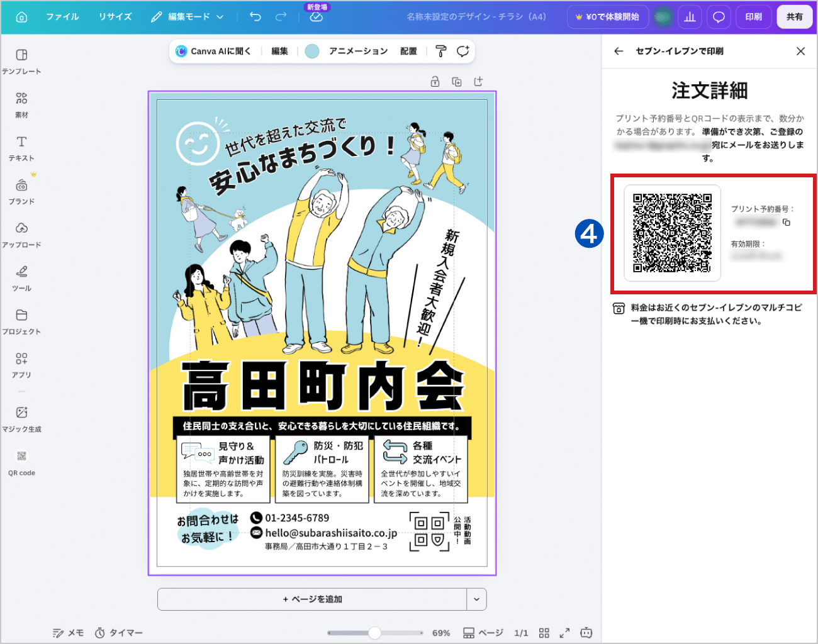Open the アップロード panel

coord(21,235)
